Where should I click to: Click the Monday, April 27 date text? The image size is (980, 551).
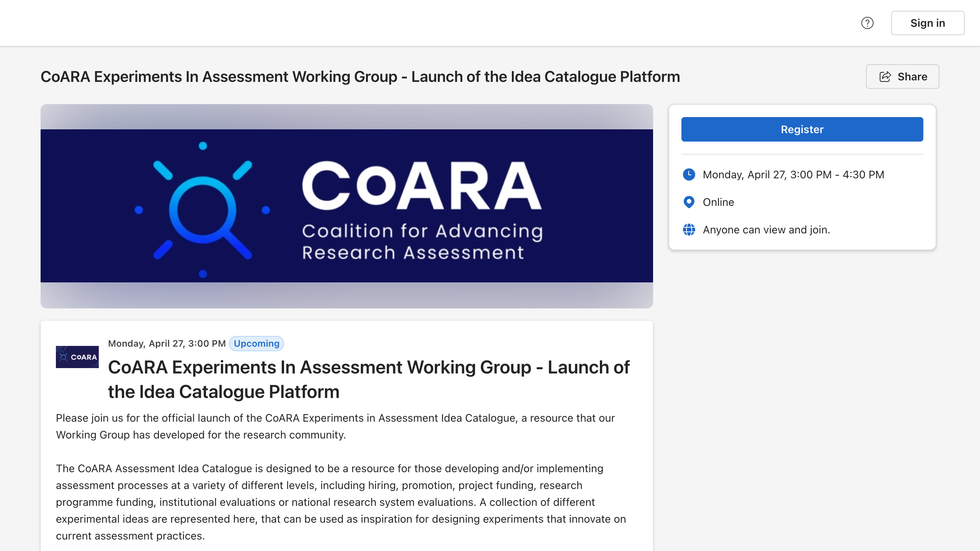tap(167, 343)
